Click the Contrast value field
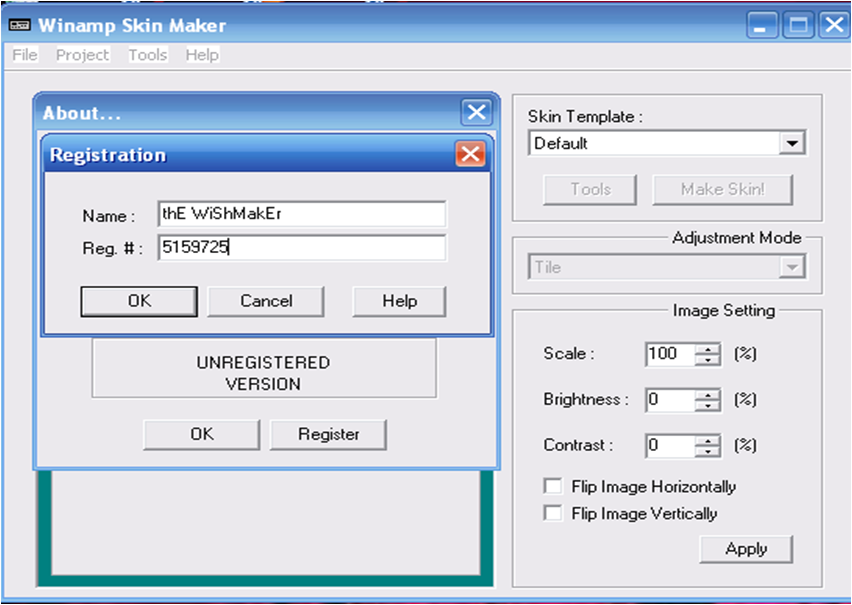 pos(670,445)
